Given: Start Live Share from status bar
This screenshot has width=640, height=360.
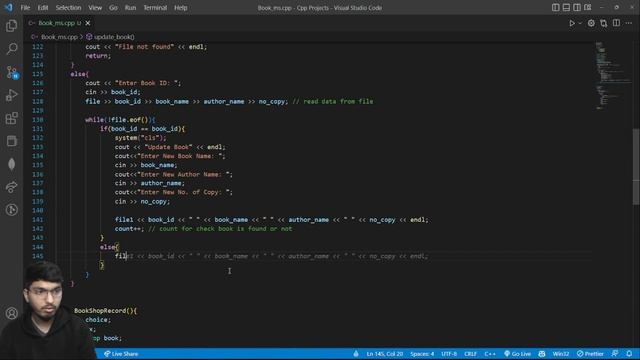Looking at the screenshot, I should tap(121, 354).
